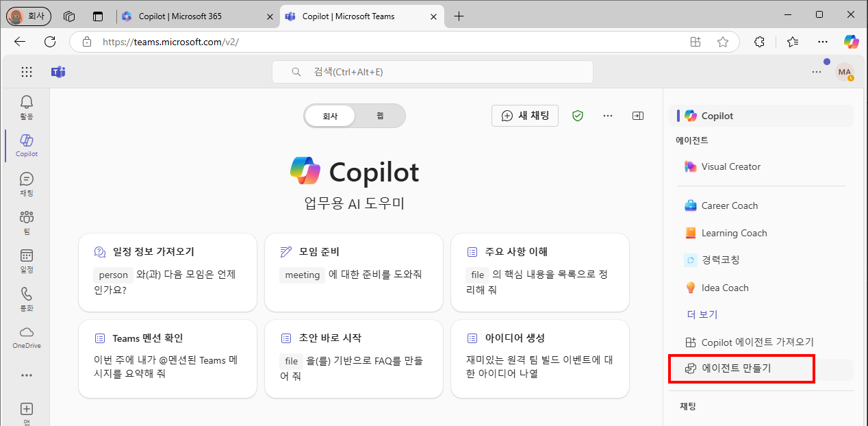This screenshot has width=868, height=426.
Task: Click 에이전트 만들기 (create agent)
Action: point(761,368)
